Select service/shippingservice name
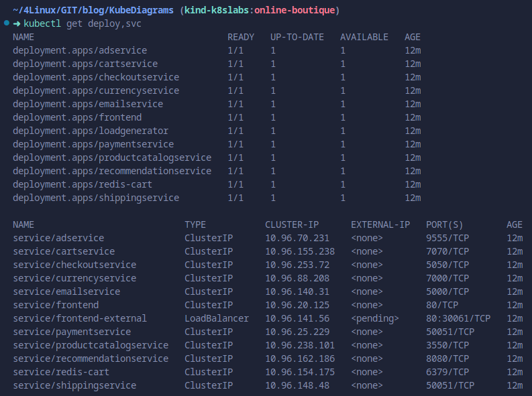The width and height of the screenshot is (532, 396). [x=74, y=385]
